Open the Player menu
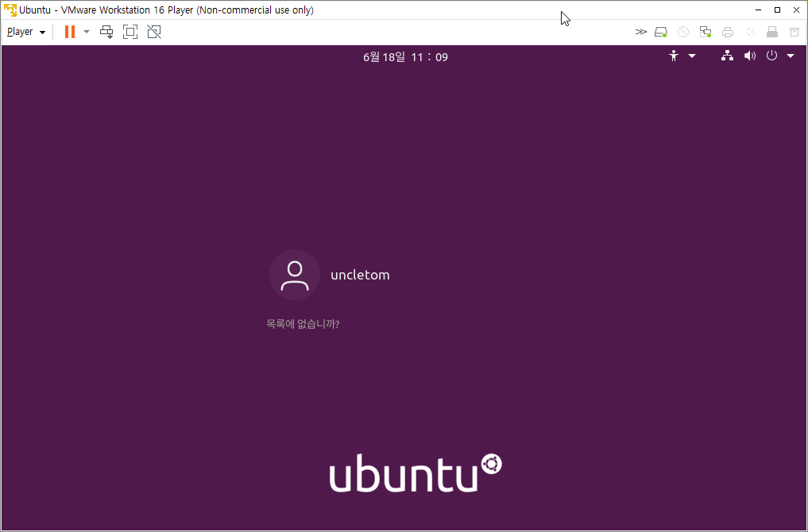Viewport: 808px width, 532px height. 25,32
